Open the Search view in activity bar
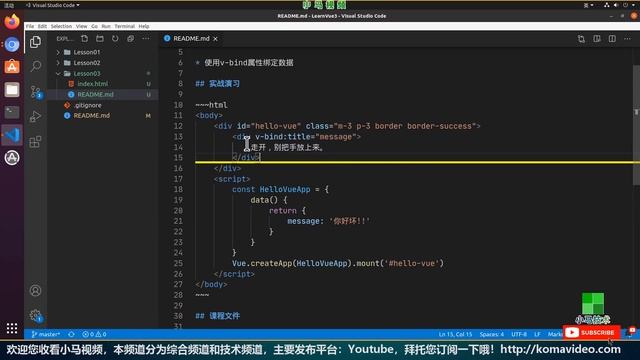This screenshot has height=360, width=640. (x=36, y=66)
